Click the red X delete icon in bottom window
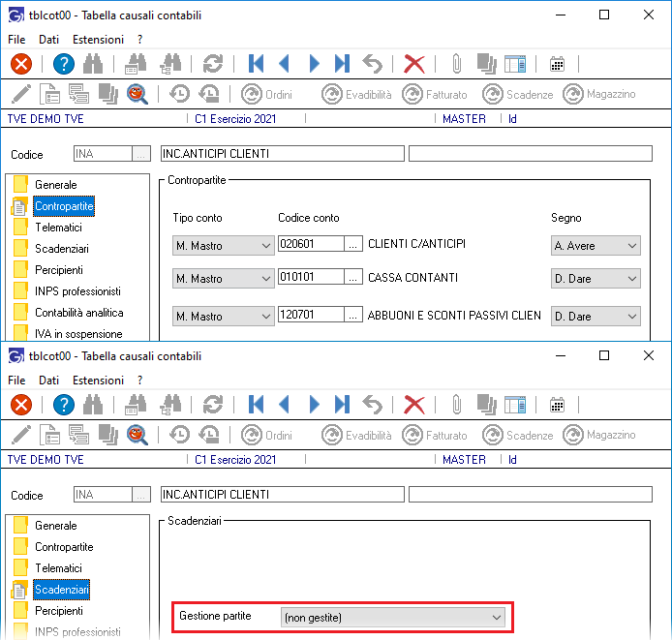The height and width of the screenshot is (640, 672). pos(414,405)
